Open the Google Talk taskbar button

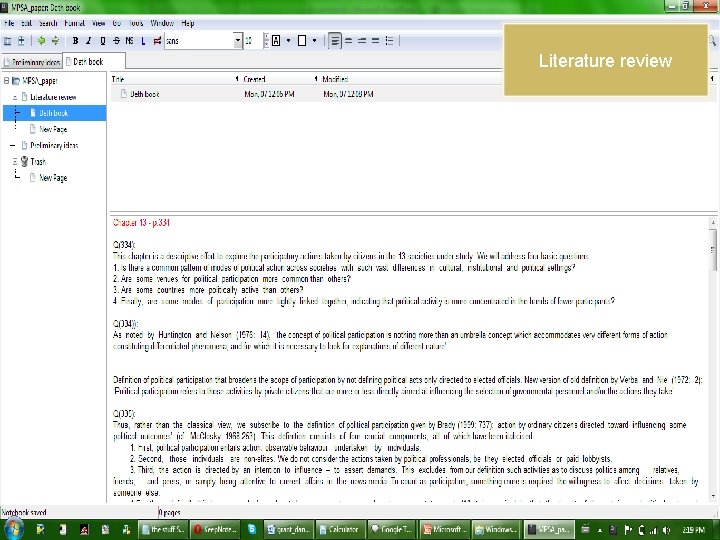click(392, 529)
